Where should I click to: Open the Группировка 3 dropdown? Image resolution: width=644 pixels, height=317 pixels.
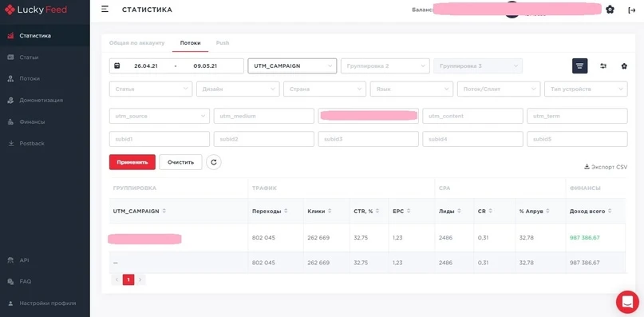(478, 65)
